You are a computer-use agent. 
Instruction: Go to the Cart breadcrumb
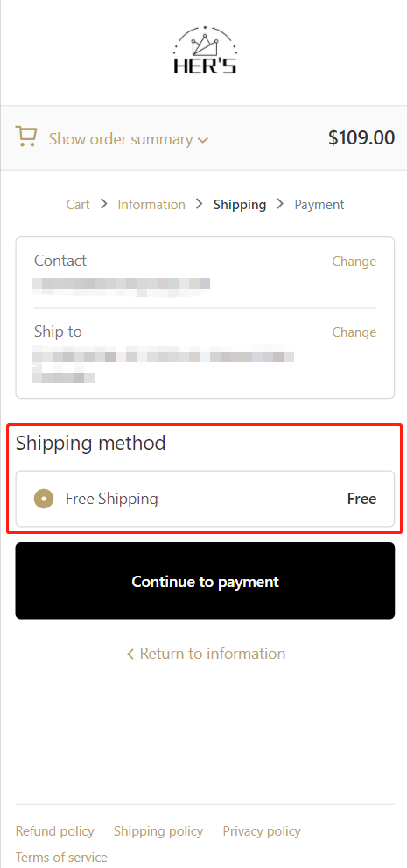(x=78, y=204)
